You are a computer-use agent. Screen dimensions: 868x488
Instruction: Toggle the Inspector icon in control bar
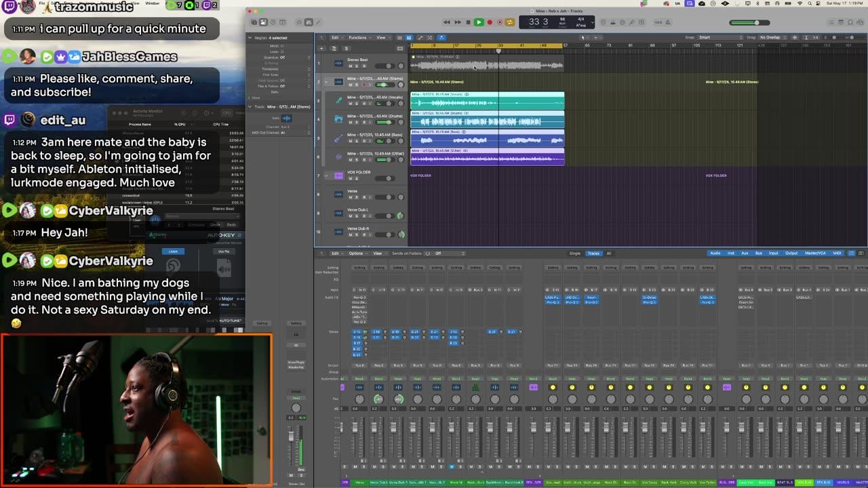coord(263,22)
